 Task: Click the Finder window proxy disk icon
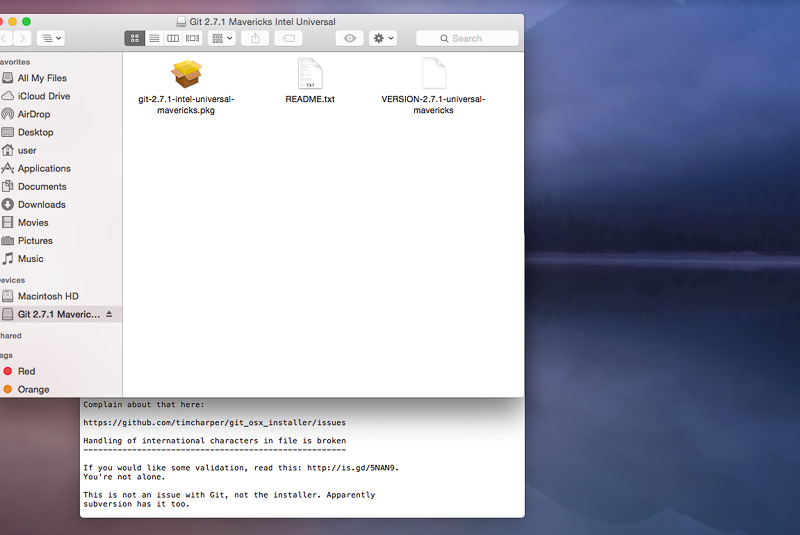181,22
